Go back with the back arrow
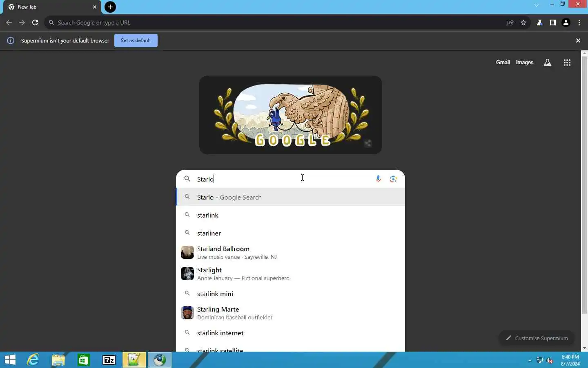Screen dimensions: 588x368 tap(9, 22)
